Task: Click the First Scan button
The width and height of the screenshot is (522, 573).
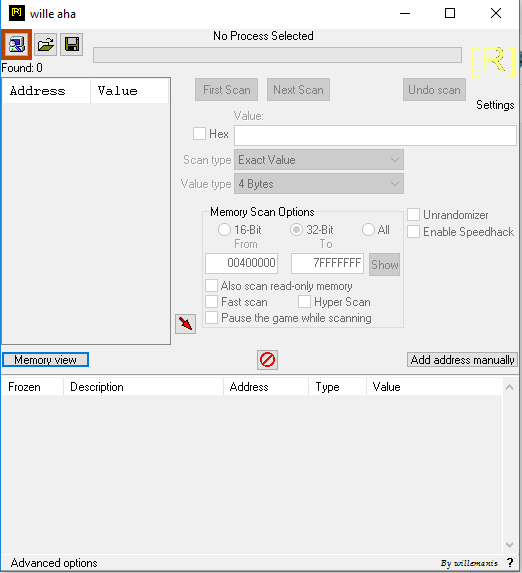Action: 227,90
